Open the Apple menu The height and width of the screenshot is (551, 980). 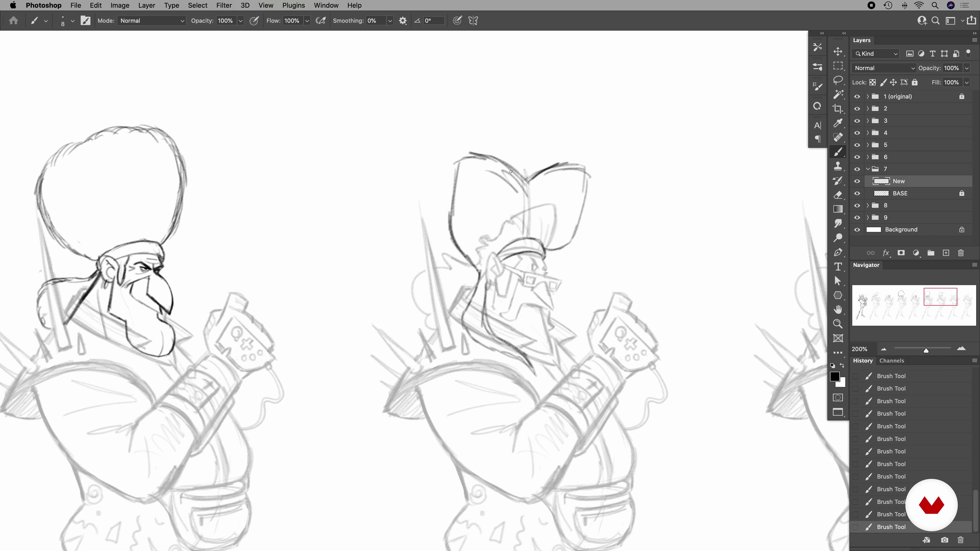click(x=13, y=5)
